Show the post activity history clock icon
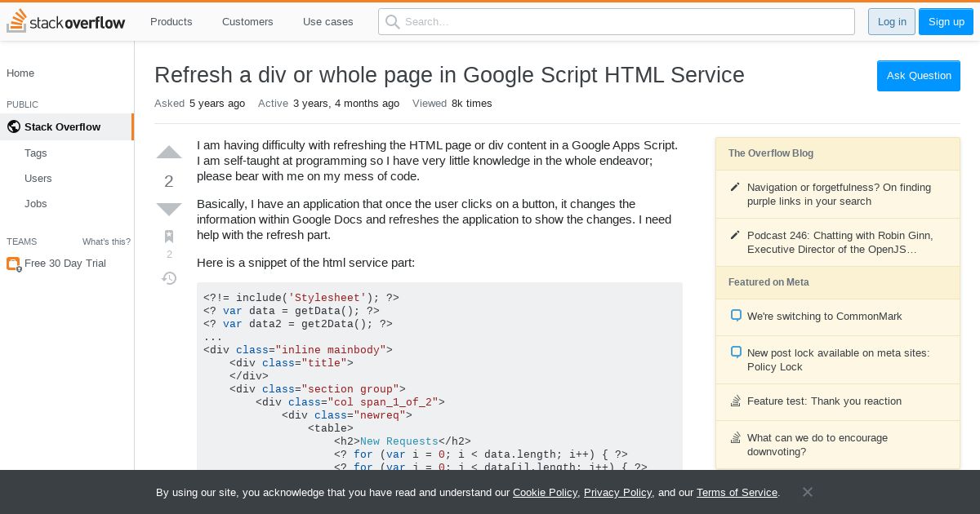 click(x=169, y=278)
